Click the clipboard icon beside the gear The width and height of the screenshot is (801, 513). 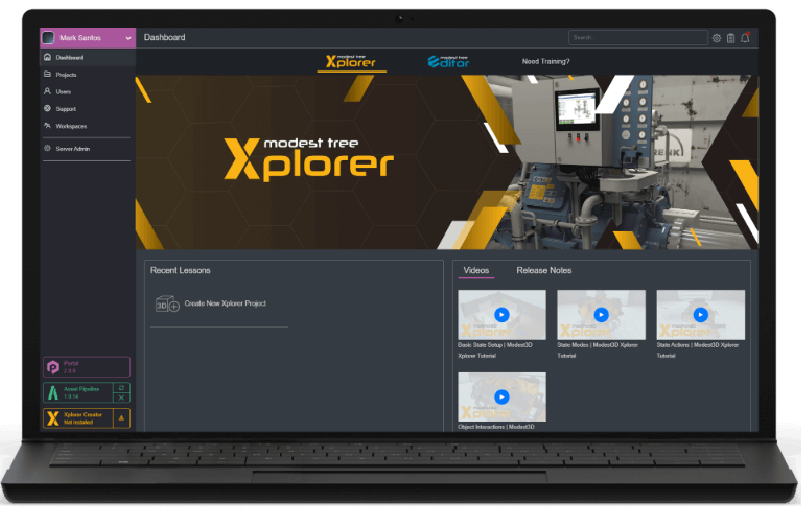click(x=731, y=38)
